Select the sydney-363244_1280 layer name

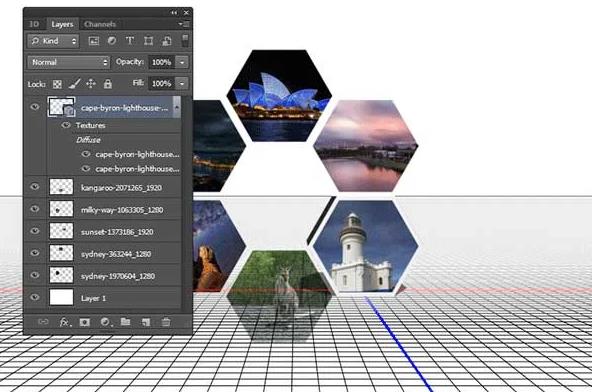(116, 254)
